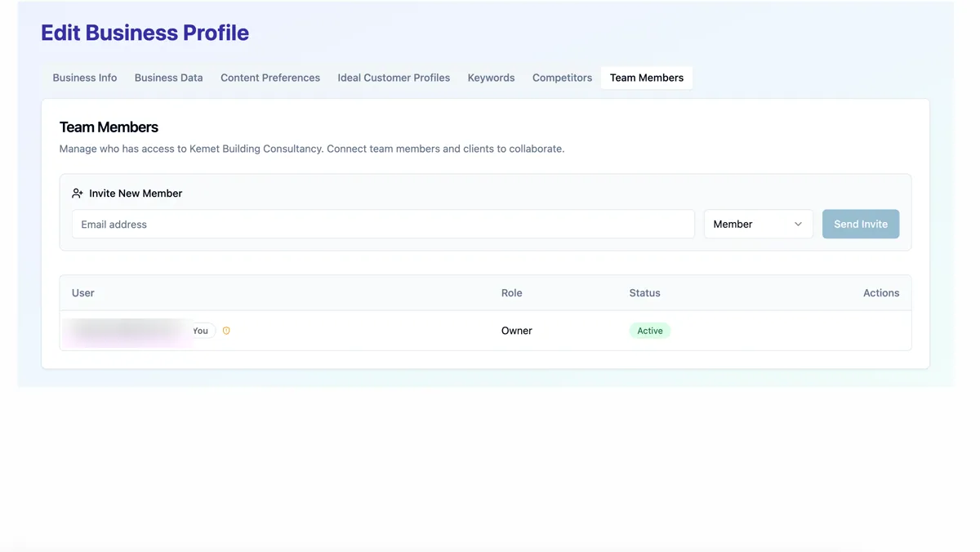Viewport: 980px width, 552px height.
Task: Click the You badge in the user row
Action: pos(201,331)
